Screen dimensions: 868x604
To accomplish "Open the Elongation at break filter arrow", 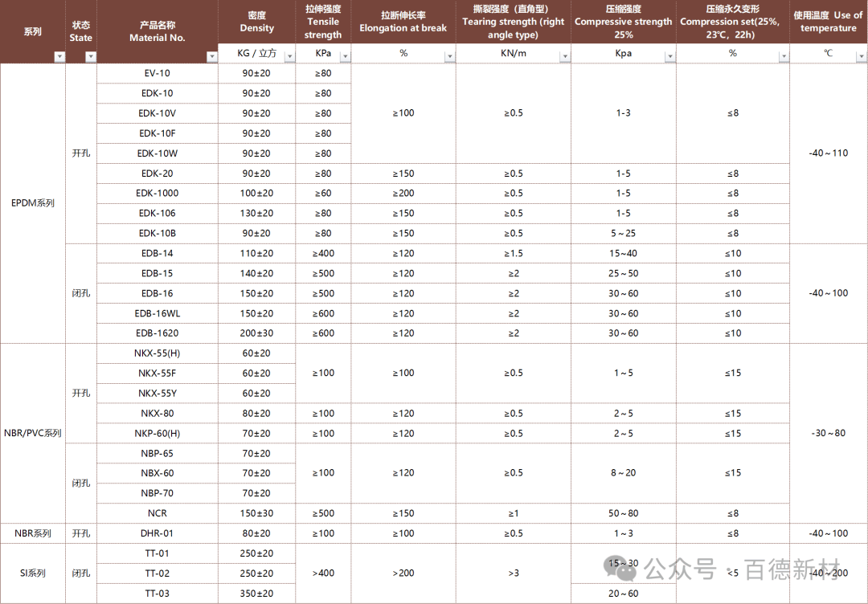I will [449, 56].
